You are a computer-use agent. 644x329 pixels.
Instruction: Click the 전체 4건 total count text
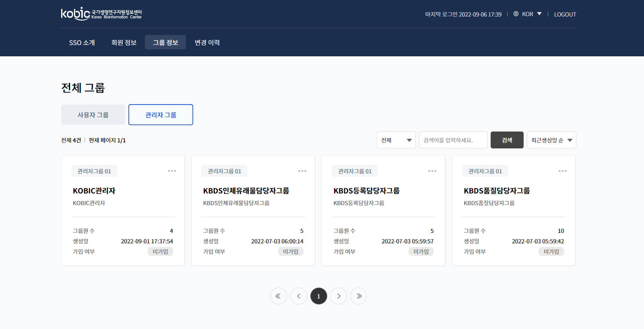tap(71, 140)
